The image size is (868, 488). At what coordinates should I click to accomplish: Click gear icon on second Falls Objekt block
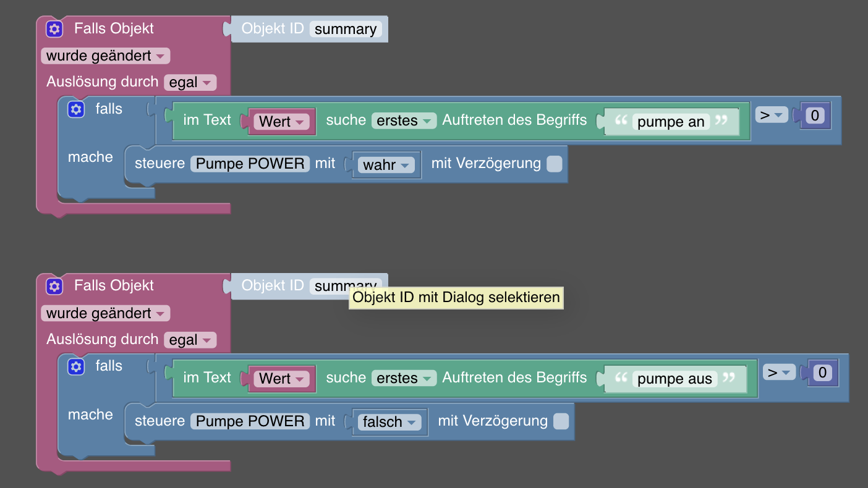point(54,286)
